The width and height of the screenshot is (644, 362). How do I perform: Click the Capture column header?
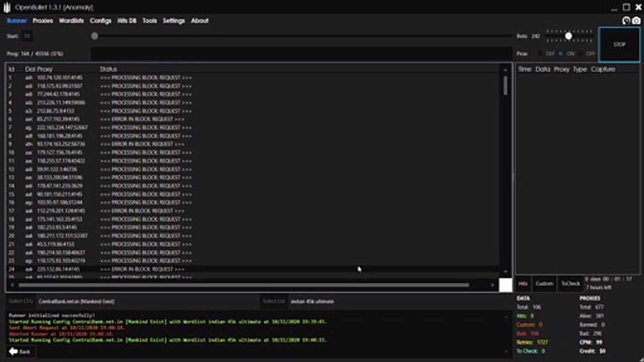tap(603, 69)
